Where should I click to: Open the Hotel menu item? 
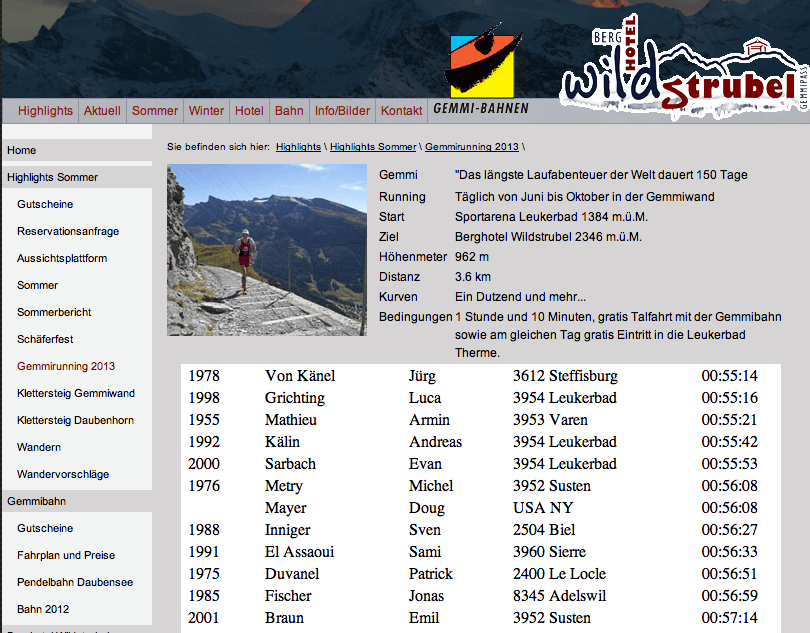coord(249,111)
